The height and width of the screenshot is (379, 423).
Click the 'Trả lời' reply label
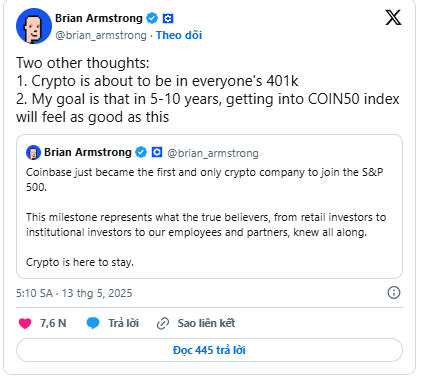(x=123, y=323)
